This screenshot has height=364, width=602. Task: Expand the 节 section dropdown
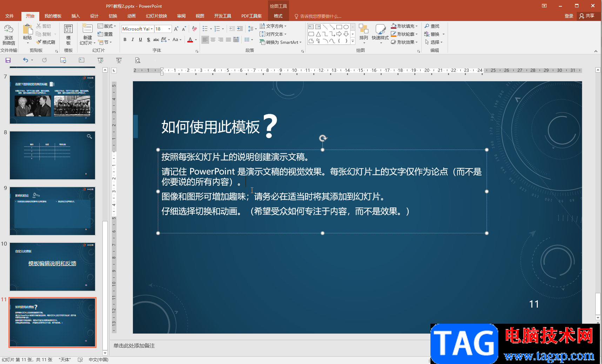point(105,42)
